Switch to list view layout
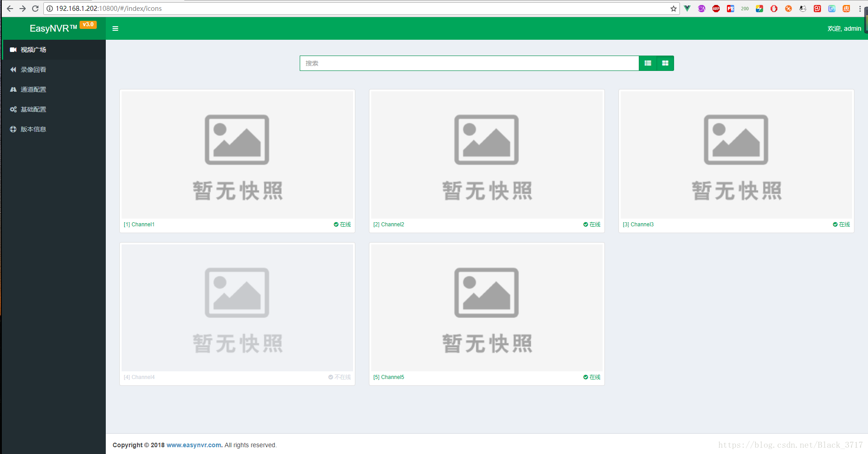Screen dimensions: 868x454 (x=647, y=63)
